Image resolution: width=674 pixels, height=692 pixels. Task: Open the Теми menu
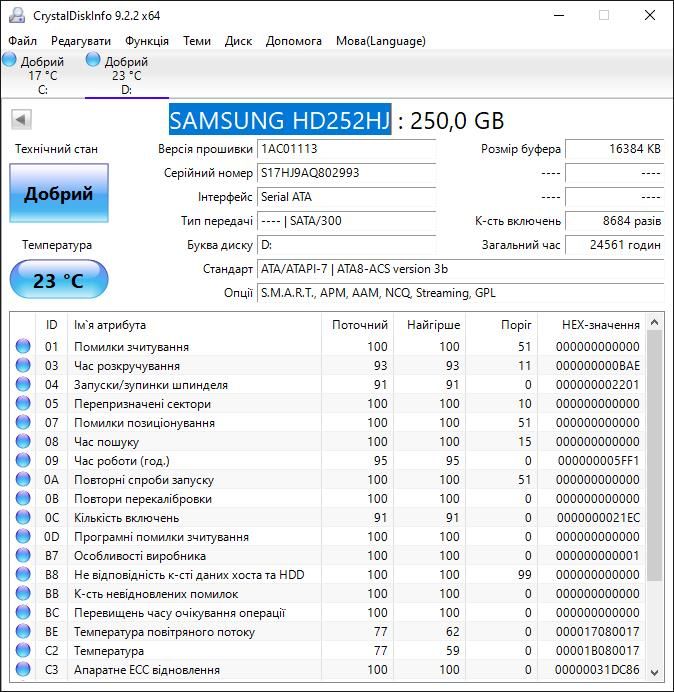pyautogui.click(x=197, y=41)
